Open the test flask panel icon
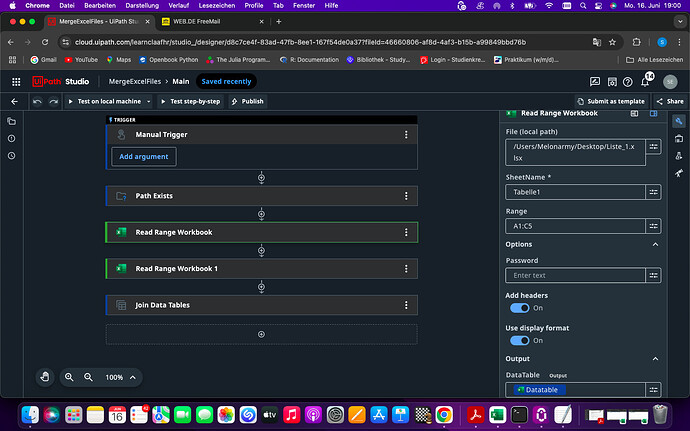This screenshot has height=431, width=690. (679, 156)
